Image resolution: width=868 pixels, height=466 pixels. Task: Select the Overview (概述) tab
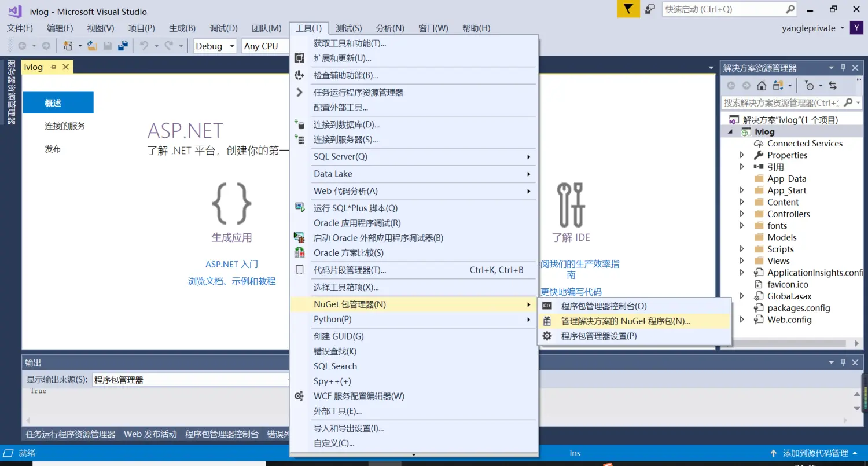(x=58, y=103)
